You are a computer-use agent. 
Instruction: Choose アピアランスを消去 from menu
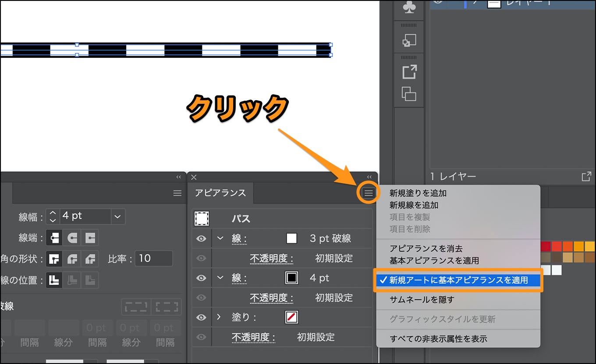point(426,249)
